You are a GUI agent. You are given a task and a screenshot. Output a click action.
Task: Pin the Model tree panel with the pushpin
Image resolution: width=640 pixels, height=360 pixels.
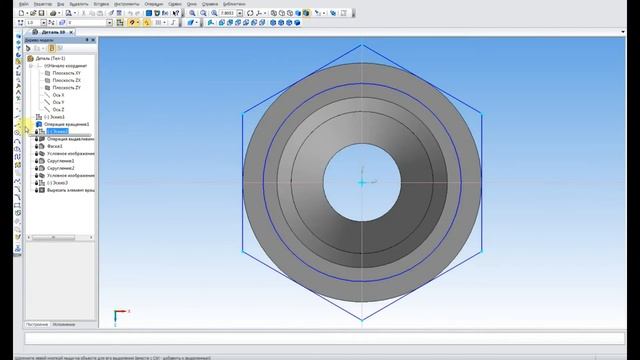click(87, 40)
